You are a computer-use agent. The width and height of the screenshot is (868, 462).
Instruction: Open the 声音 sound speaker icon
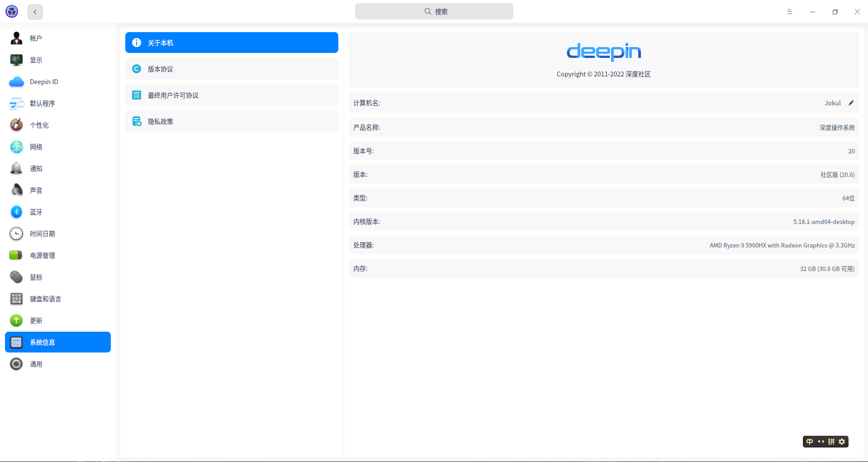point(16,190)
